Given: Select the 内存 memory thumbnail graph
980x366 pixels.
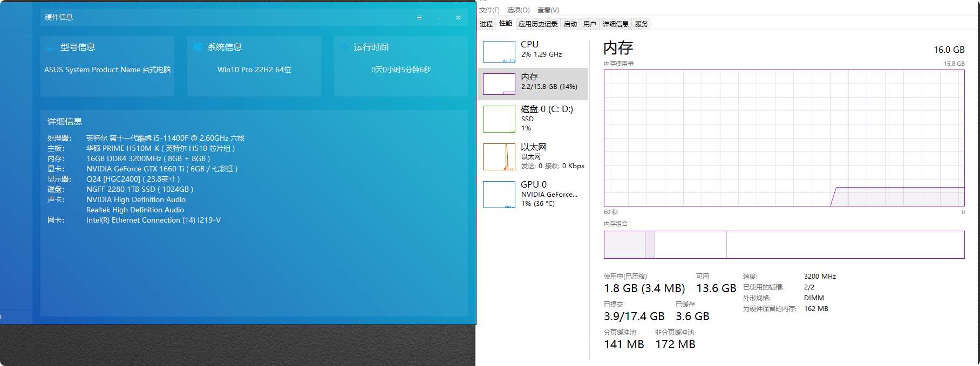Looking at the screenshot, I should 499,84.
